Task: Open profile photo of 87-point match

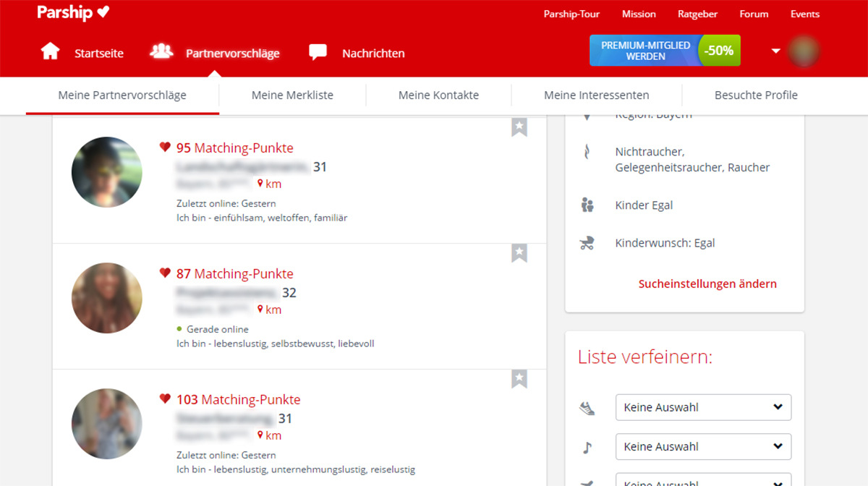Action: coord(107,298)
